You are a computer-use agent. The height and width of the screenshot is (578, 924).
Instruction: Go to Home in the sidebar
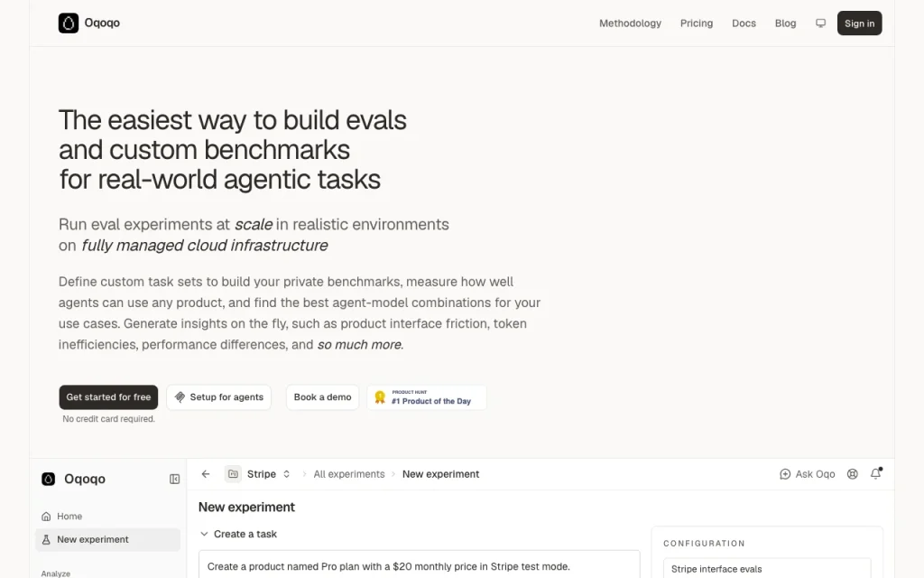108,517
